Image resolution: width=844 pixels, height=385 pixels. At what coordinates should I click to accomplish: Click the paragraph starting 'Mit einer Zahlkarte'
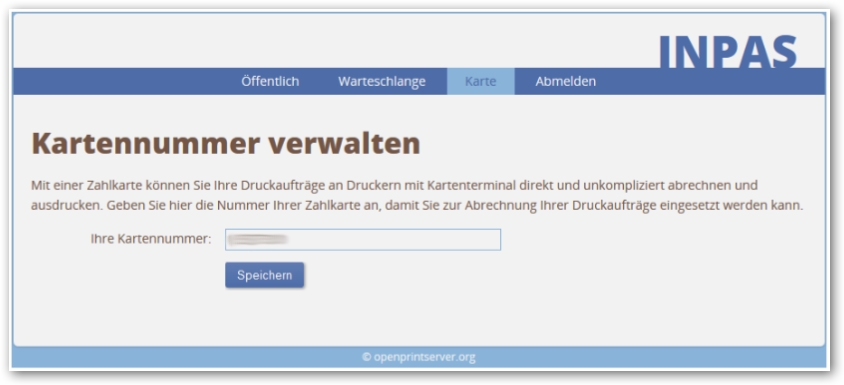pos(417,195)
